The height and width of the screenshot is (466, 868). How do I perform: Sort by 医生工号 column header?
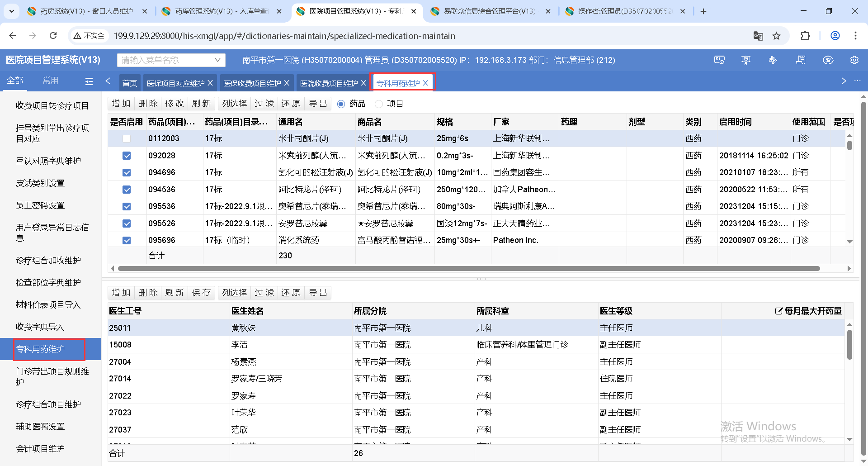tap(125, 311)
